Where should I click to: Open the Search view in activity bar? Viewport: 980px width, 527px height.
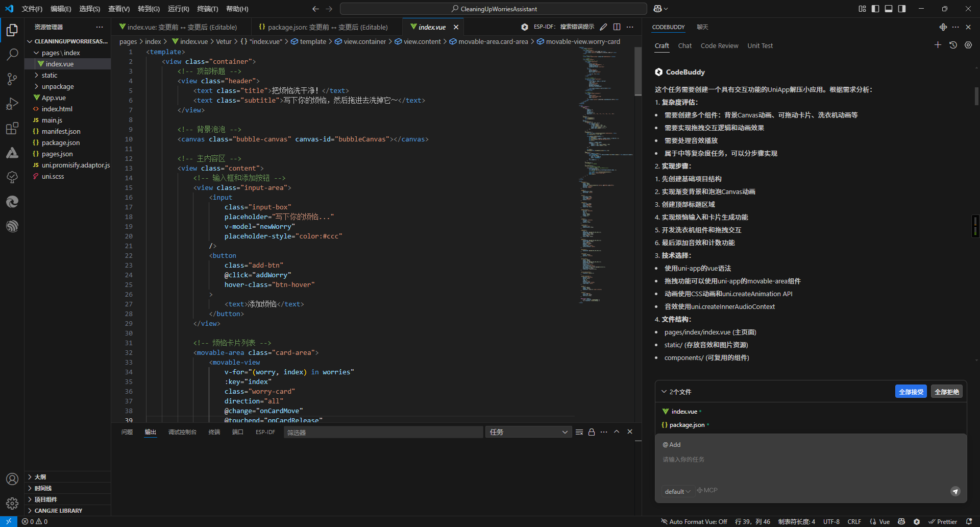tap(12, 54)
